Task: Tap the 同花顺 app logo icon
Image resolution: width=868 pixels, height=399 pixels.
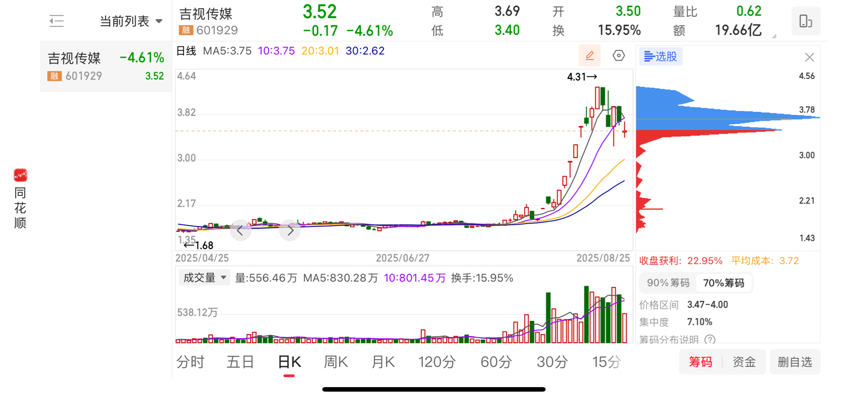Action: pos(20,175)
